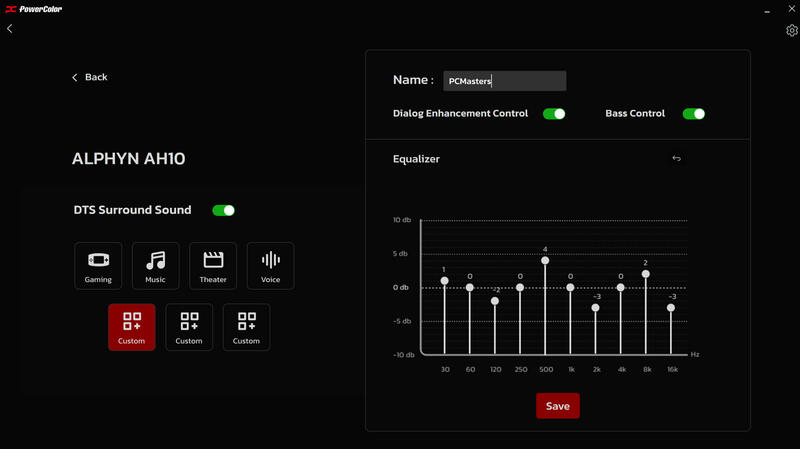The width and height of the screenshot is (800, 449).
Task: Click the 16k equalizer slider handle
Action: 671,308
